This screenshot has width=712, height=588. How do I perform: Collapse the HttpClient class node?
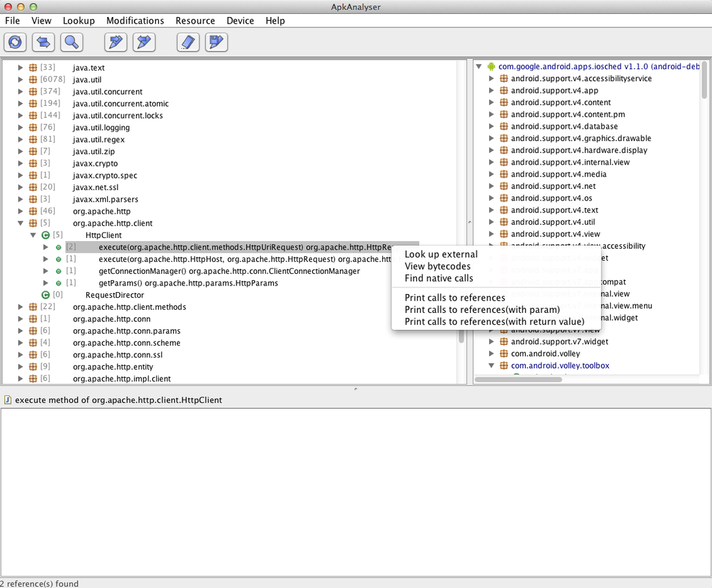point(33,235)
